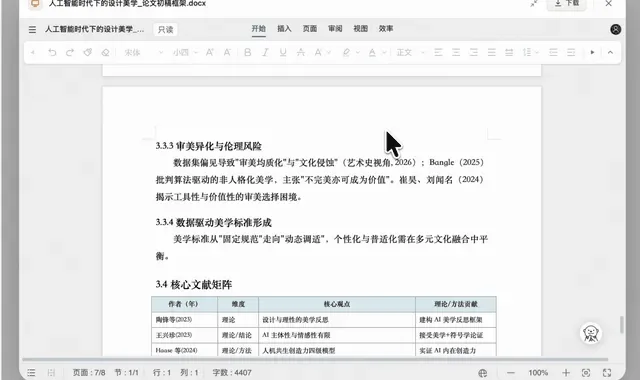Viewport: 640px width, 380px height.
Task: Click the 只读 read-only badge
Action: (x=166, y=29)
